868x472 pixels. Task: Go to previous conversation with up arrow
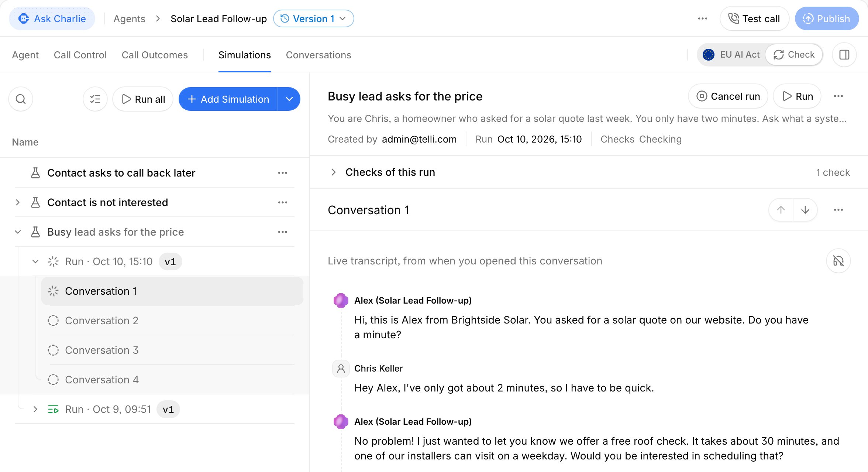(x=781, y=210)
